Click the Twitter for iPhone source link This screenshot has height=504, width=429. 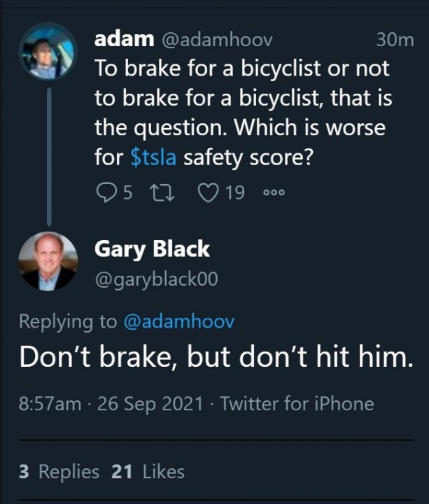(x=297, y=404)
